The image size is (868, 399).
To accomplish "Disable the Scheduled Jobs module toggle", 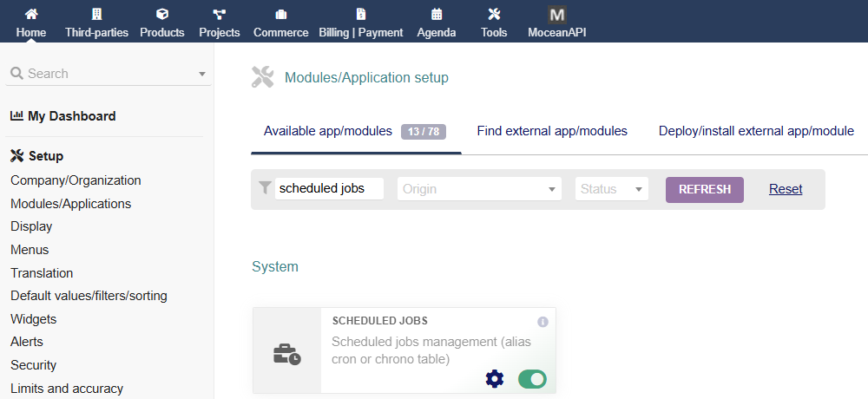I will (532, 379).
